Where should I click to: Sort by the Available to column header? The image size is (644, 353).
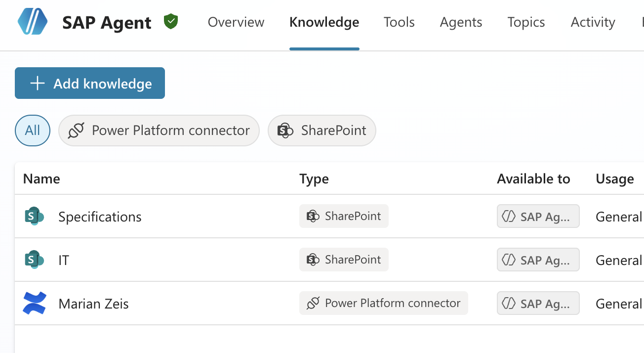(x=533, y=178)
